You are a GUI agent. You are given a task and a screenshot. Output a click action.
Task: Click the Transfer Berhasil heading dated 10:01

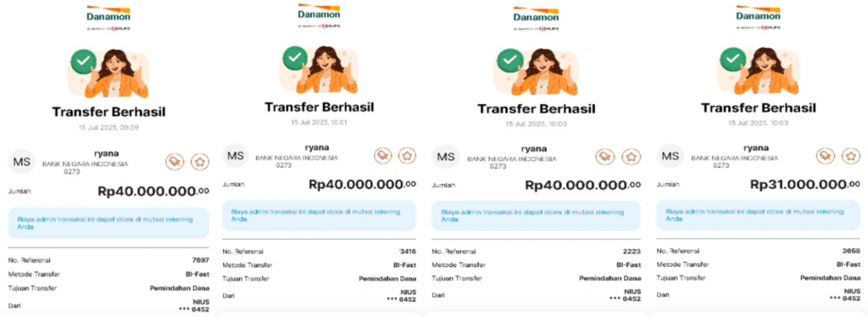[319, 106]
